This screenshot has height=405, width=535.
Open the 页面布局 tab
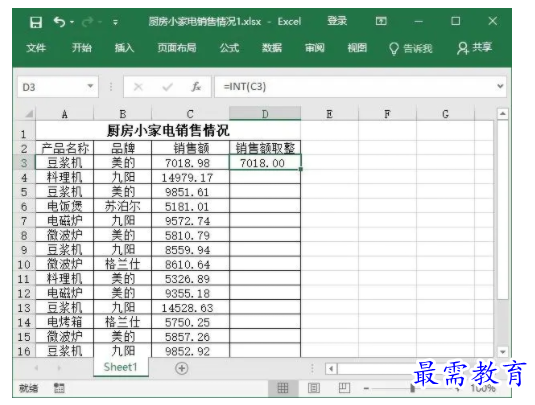point(177,48)
